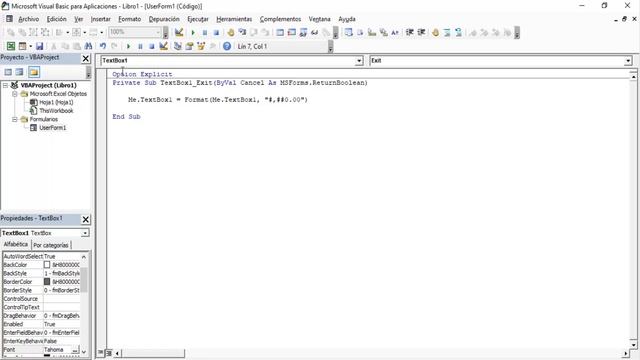640x360 pixels.
Task: Open the Locals Window from the Debug toolbar
Action: click(x=280, y=32)
